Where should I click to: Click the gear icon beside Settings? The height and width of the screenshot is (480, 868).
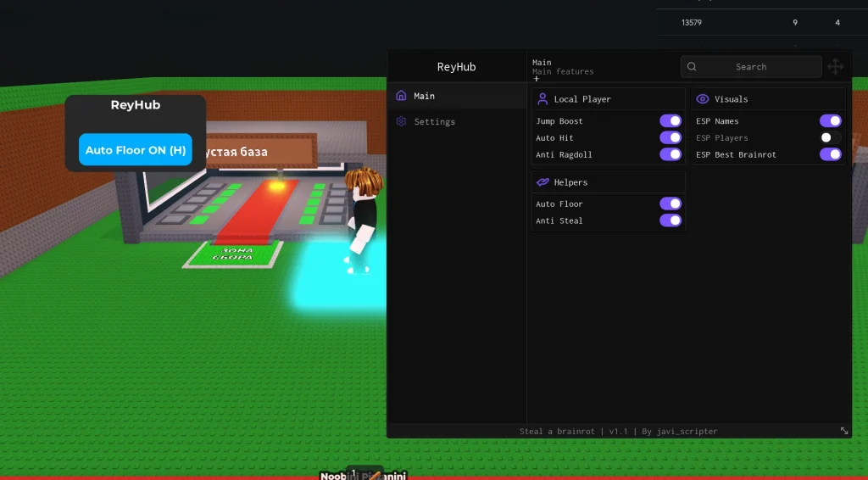click(401, 121)
